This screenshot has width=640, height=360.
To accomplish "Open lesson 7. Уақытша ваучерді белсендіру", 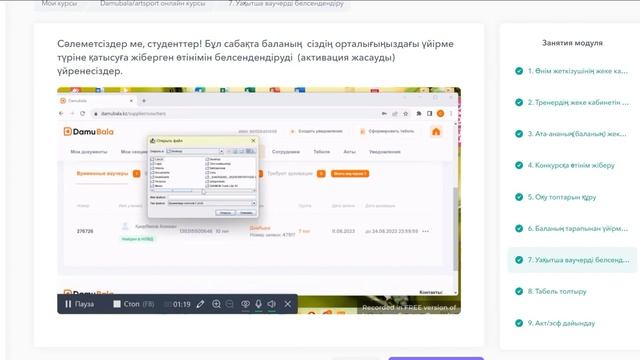I will coord(571,260).
